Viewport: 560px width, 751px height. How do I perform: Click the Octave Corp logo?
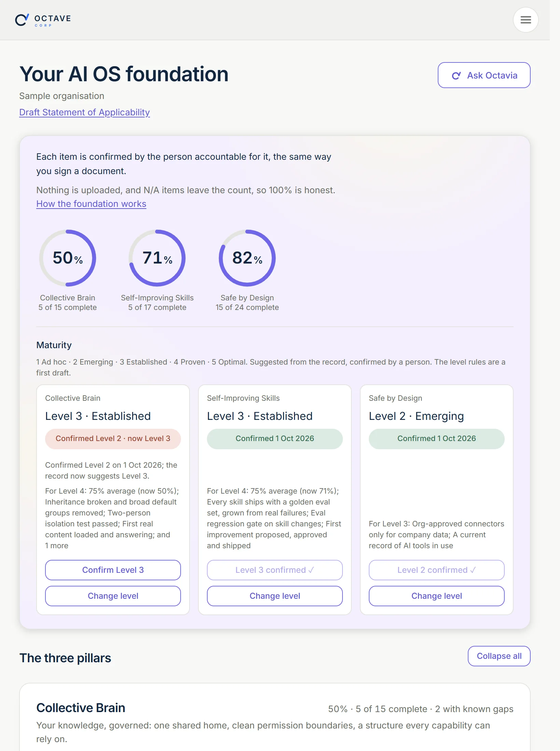coord(43,20)
